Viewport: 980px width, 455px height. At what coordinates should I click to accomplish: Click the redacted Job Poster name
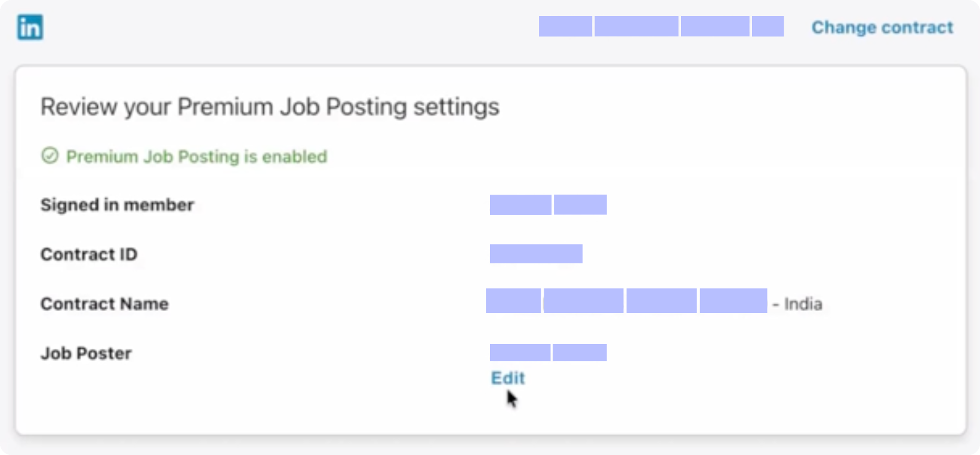[547, 352]
